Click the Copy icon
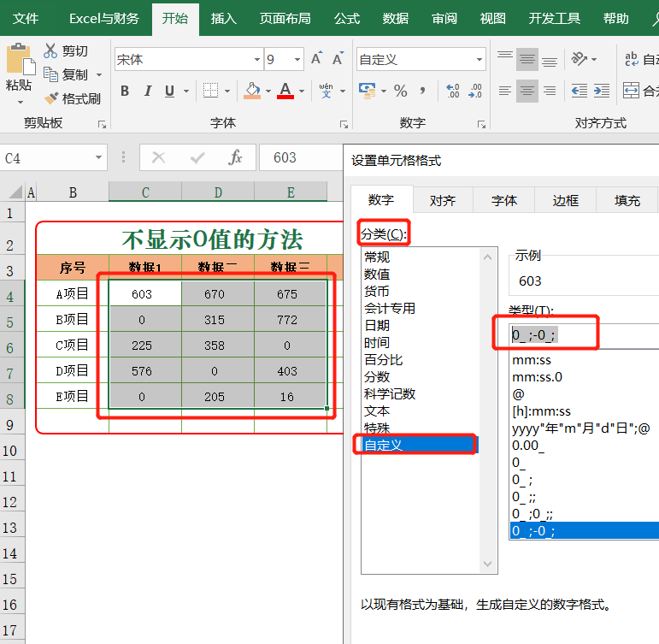This screenshot has width=659, height=644. 50,74
